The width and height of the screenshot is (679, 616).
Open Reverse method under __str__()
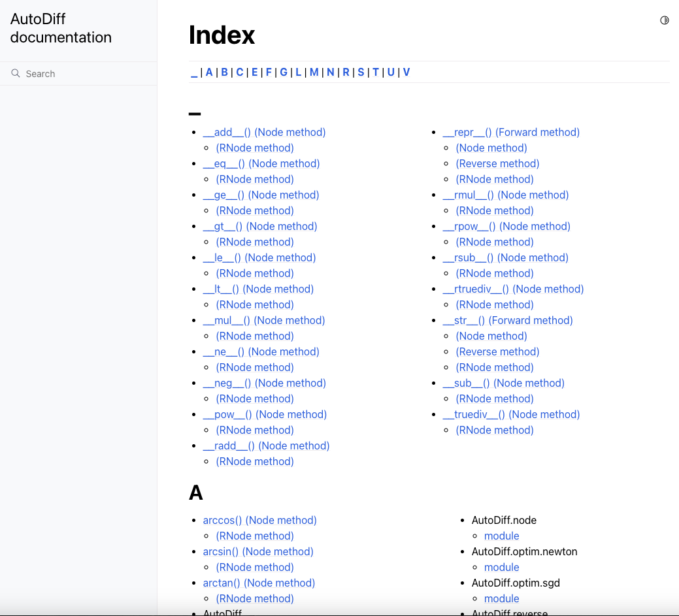497,352
